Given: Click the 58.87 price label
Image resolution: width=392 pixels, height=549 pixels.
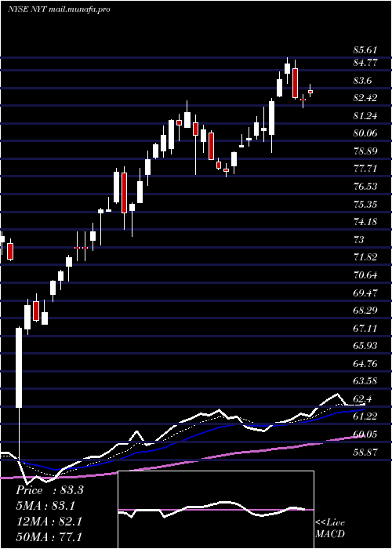Looking at the screenshot, I should click(x=365, y=453).
